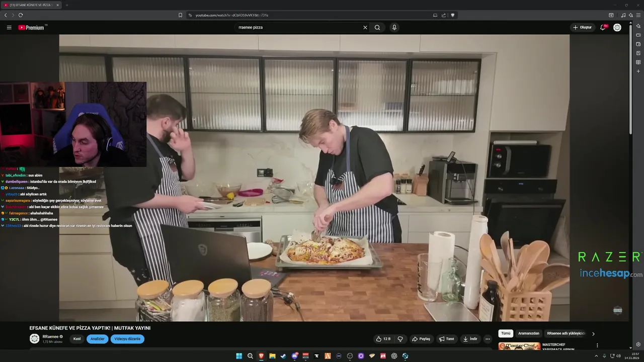Screen dimensions: 644x362
Task: Click the Tanıt promote button
Action: pyautogui.click(x=447, y=339)
